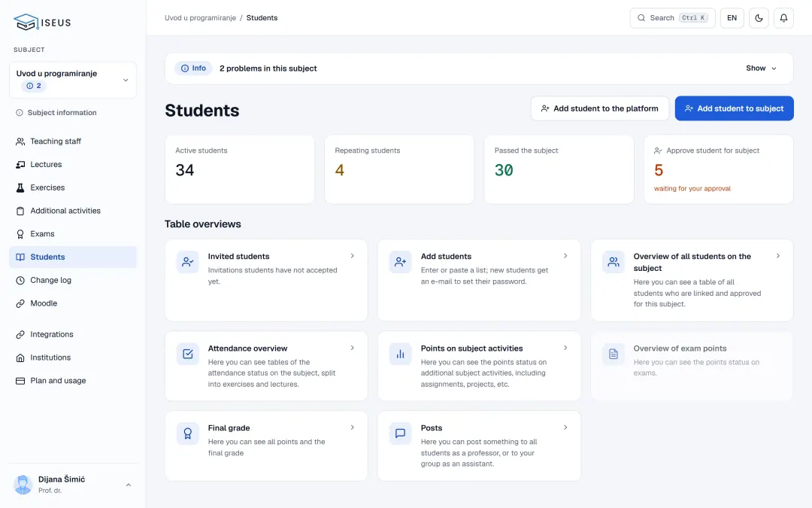Screen dimensions: 812x508
Task: Click the chevron on Invited students card
Action: click(352, 256)
